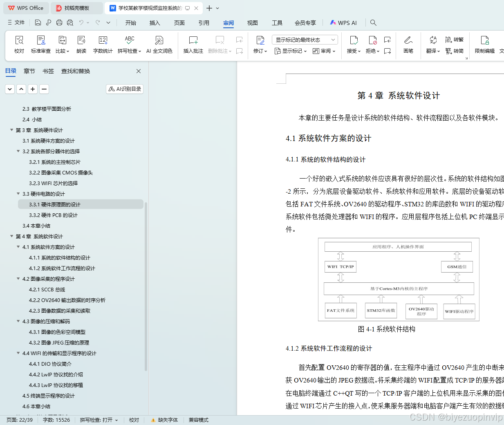Open the 标准审查 standard review tool
The image size is (504, 425).
pos(41,45)
